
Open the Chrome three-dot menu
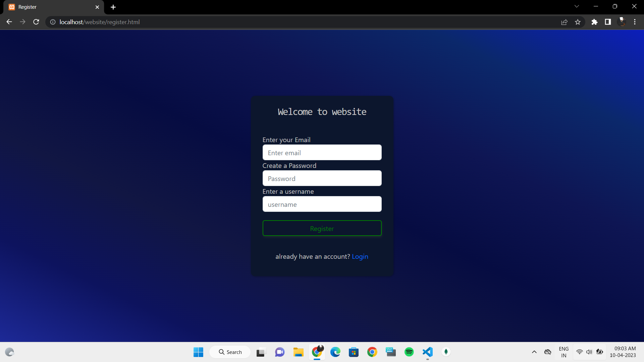point(635,22)
